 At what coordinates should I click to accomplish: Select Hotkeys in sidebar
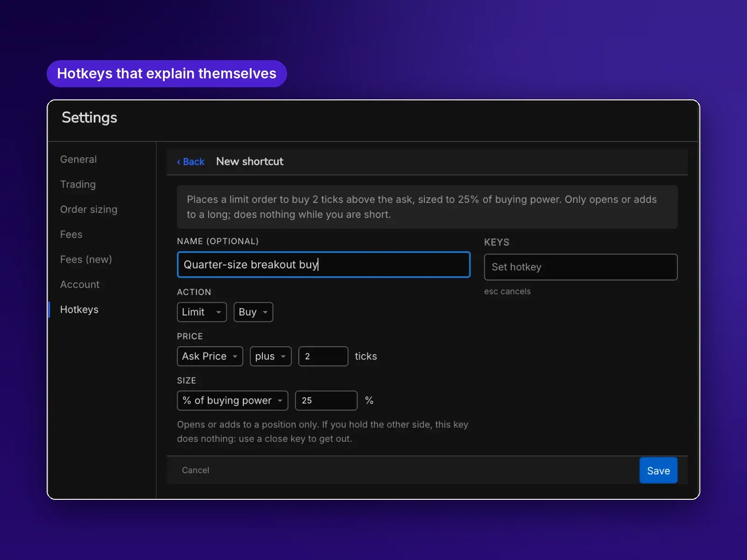79,309
